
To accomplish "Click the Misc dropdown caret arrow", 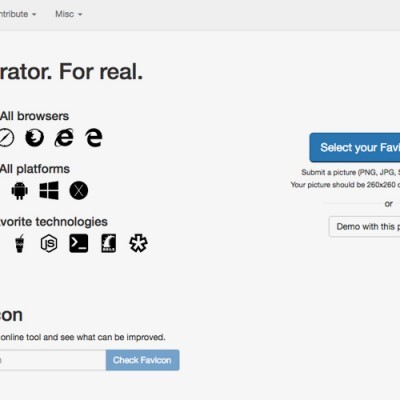I will click(x=80, y=14).
